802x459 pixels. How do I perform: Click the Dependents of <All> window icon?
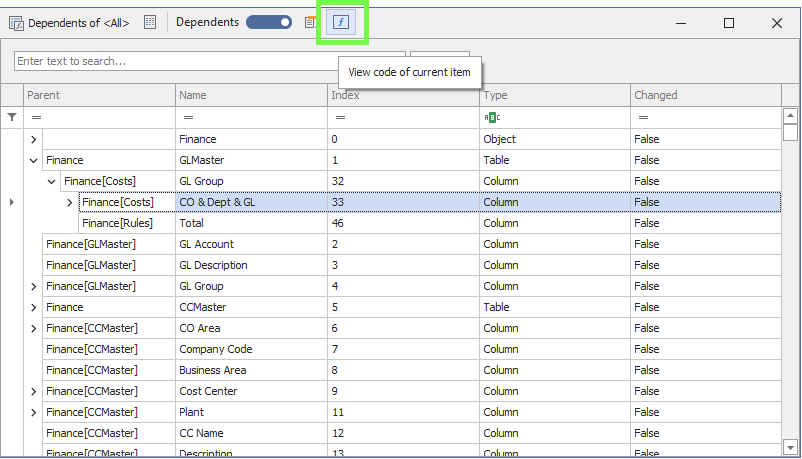pyautogui.click(x=16, y=23)
